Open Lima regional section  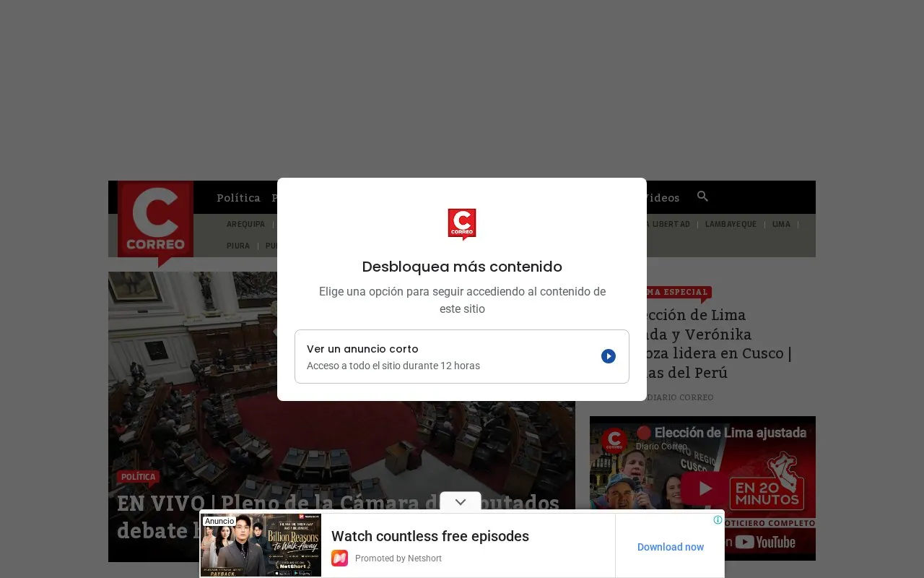coord(781,225)
